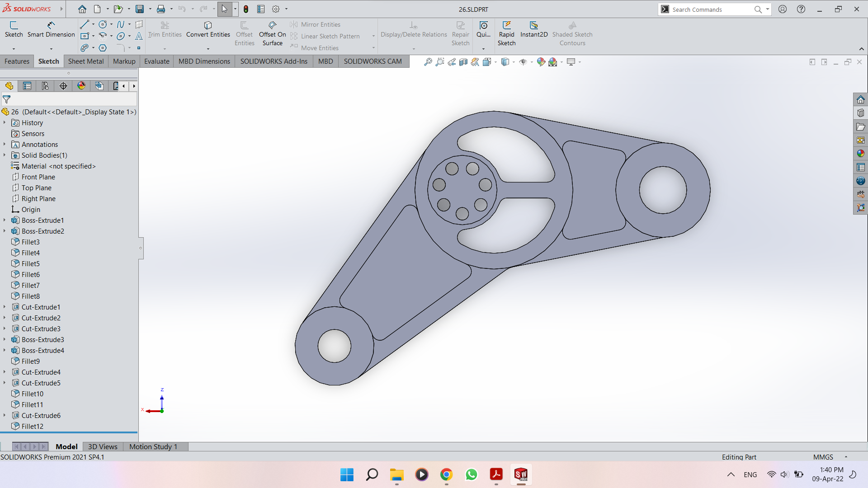Select the Polygon sketch tool
The width and height of the screenshot is (868, 488).
103,48
